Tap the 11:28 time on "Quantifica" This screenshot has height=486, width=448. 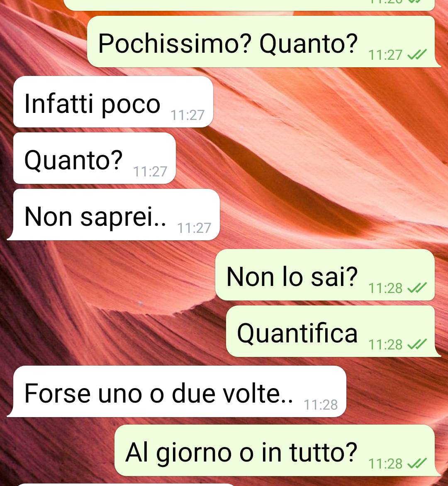(x=385, y=344)
